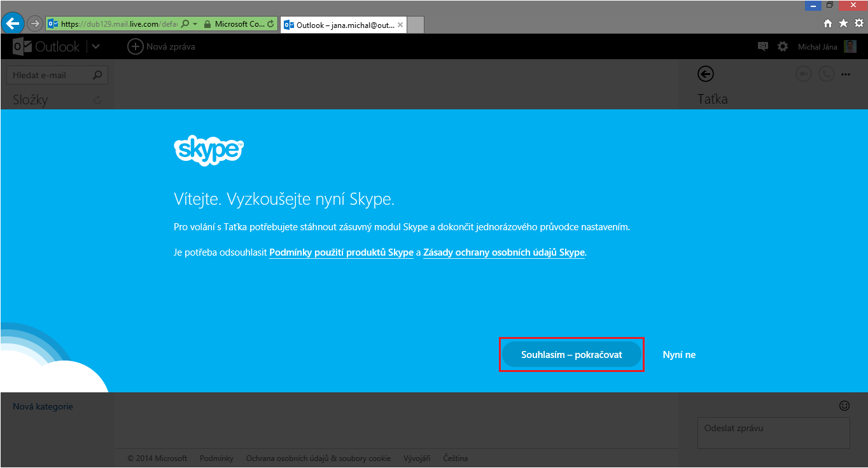Open browser Favorites via the star icon
The height and width of the screenshot is (468, 868).
tap(843, 23)
